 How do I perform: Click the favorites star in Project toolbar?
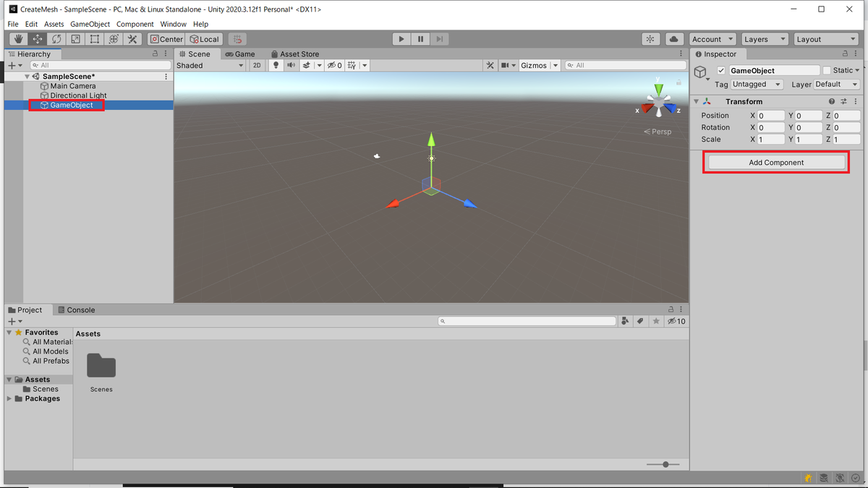(x=656, y=321)
